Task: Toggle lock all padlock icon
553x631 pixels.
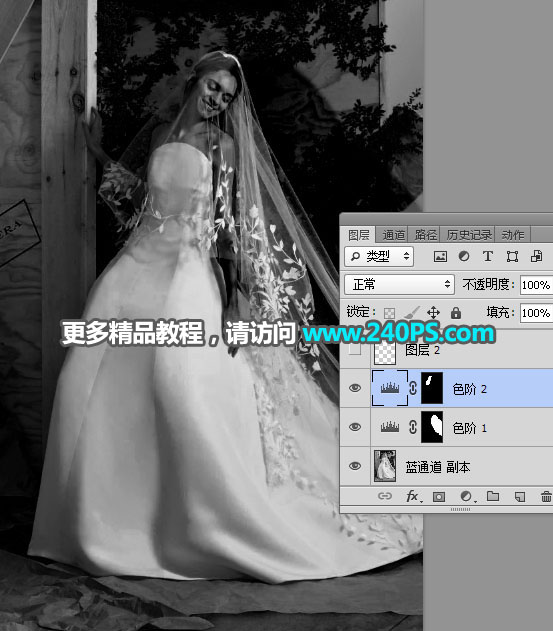Action: [x=456, y=312]
